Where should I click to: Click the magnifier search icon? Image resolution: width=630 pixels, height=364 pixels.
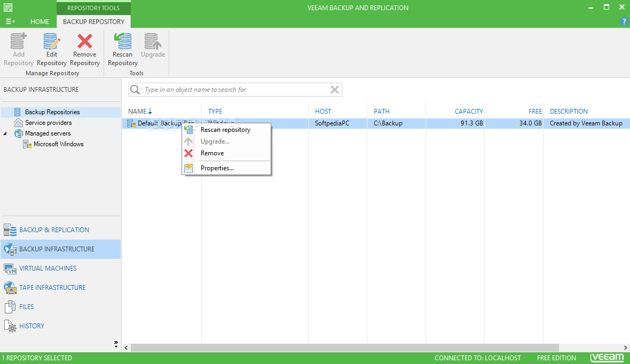(x=136, y=90)
